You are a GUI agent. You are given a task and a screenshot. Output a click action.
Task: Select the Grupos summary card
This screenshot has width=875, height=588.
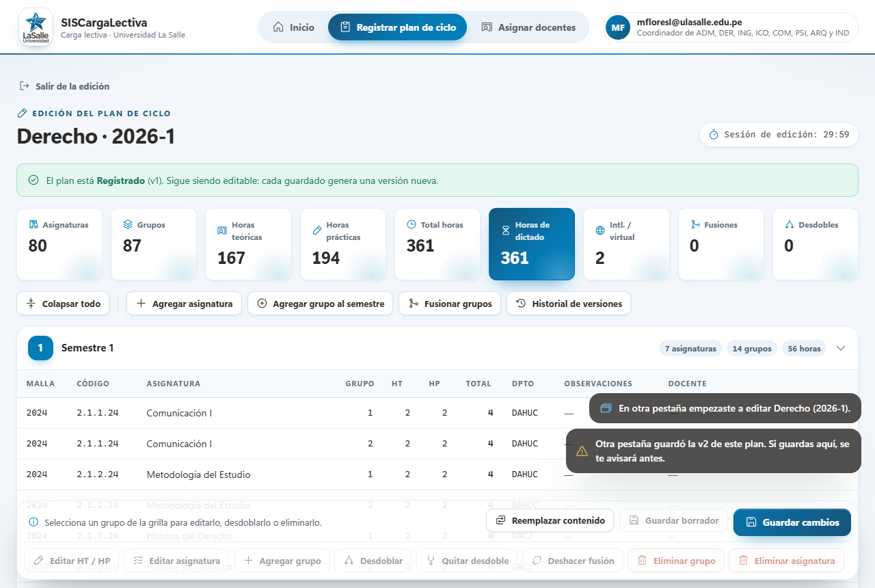pyautogui.click(x=154, y=244)
